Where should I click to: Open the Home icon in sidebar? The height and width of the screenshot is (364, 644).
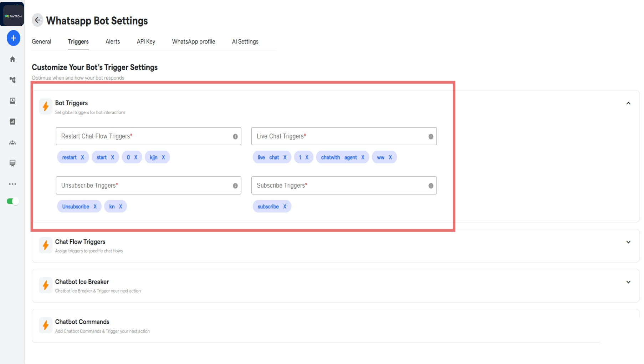12,59
